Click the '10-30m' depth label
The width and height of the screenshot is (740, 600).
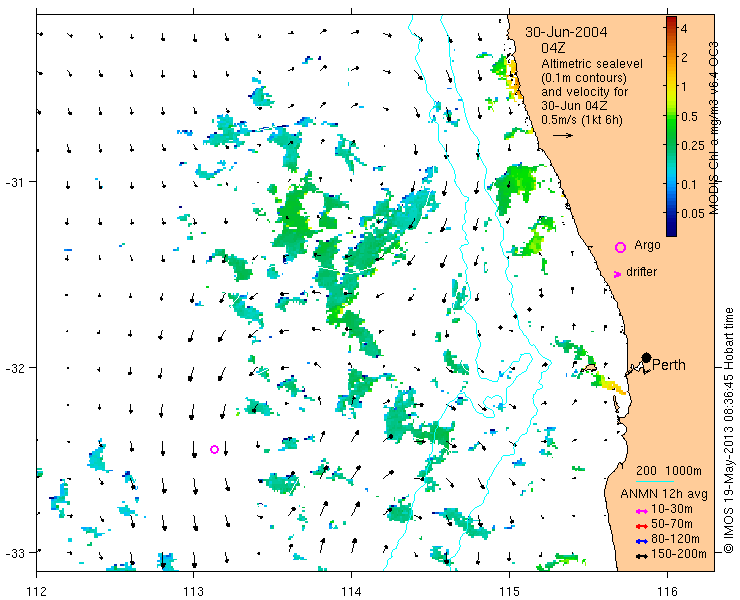point(672,509)
